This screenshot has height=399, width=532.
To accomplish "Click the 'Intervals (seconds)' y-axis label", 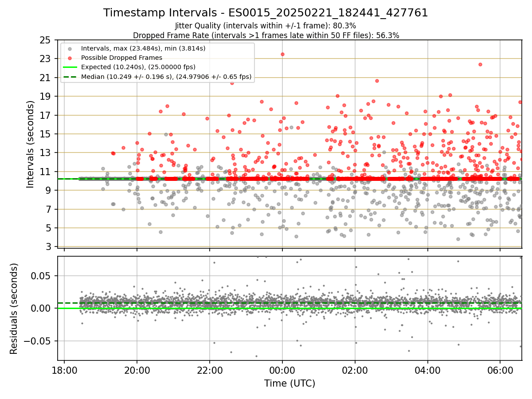I will [30, 144].
